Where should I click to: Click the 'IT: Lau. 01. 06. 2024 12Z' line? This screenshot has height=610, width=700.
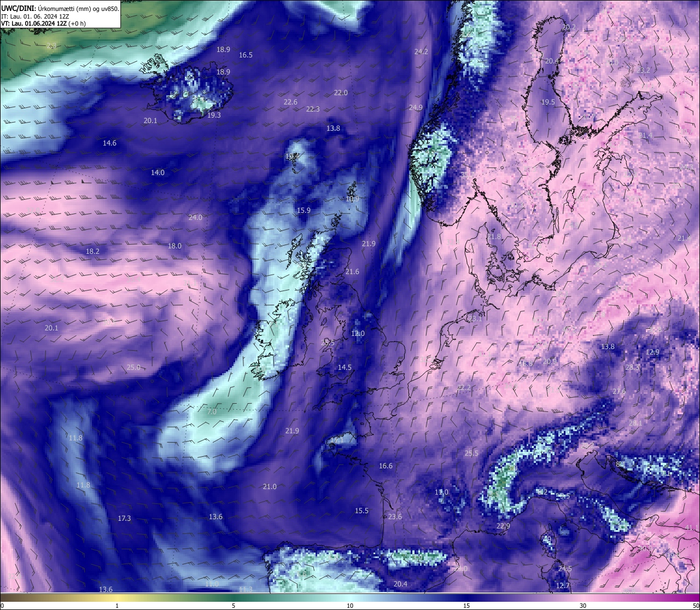pyautogui.click(x=35, y=16)
